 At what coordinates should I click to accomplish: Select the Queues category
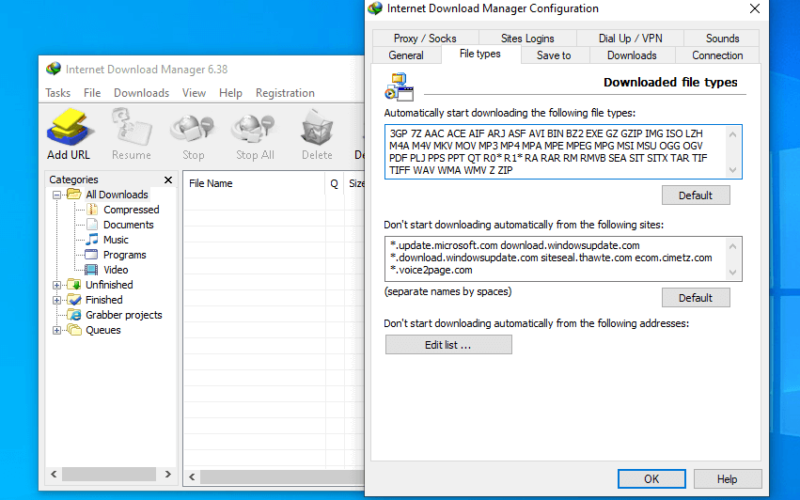click(x=103, y=330)
